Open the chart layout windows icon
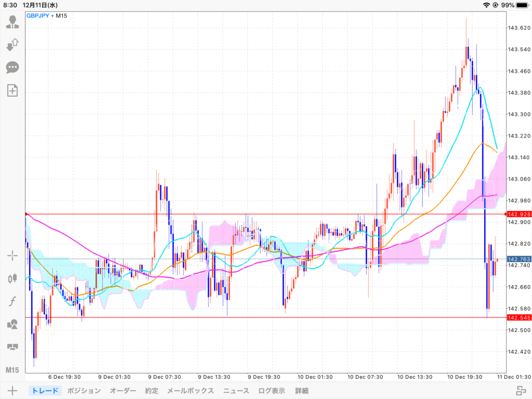532x399 pixels. pos(12,347)
